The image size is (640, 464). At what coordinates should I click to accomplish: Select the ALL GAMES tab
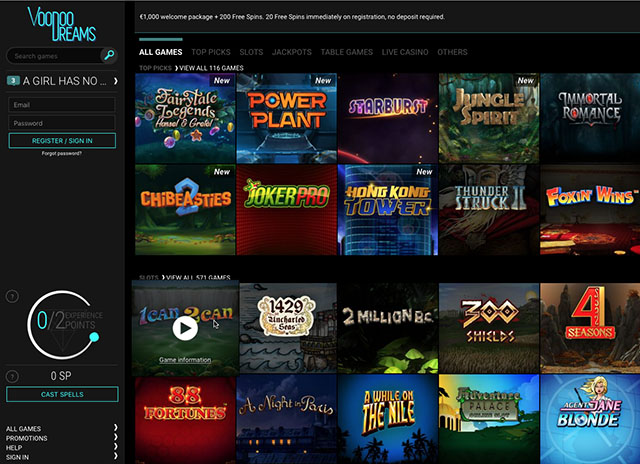[160, 52]
